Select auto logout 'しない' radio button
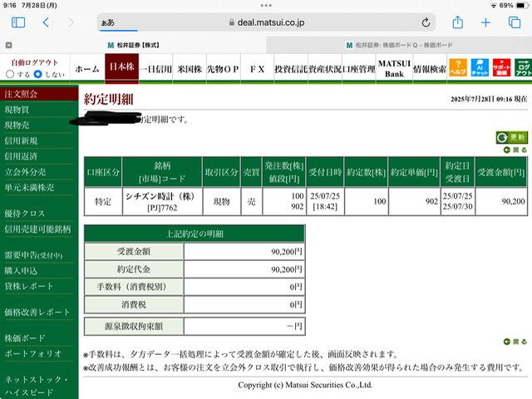The image size is (532, 399). [x=38, y=74]
